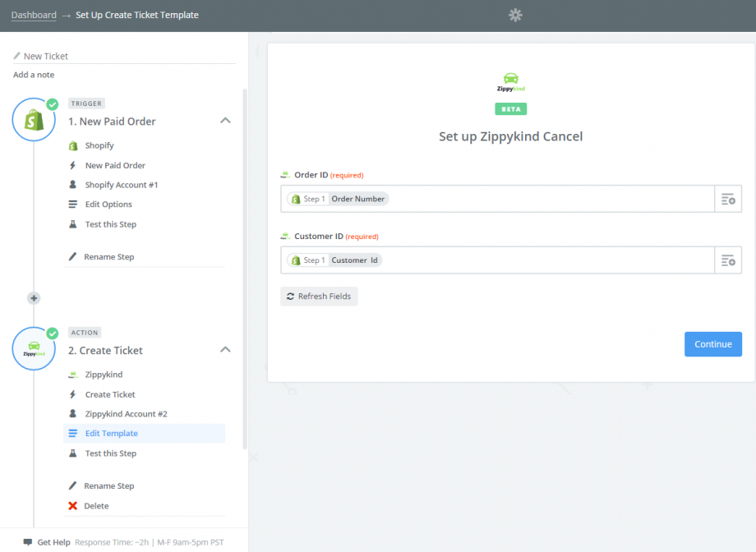
Task: Select the 1. New Paid Order heading
Action: pyautogui.click(x=112, y=122)
